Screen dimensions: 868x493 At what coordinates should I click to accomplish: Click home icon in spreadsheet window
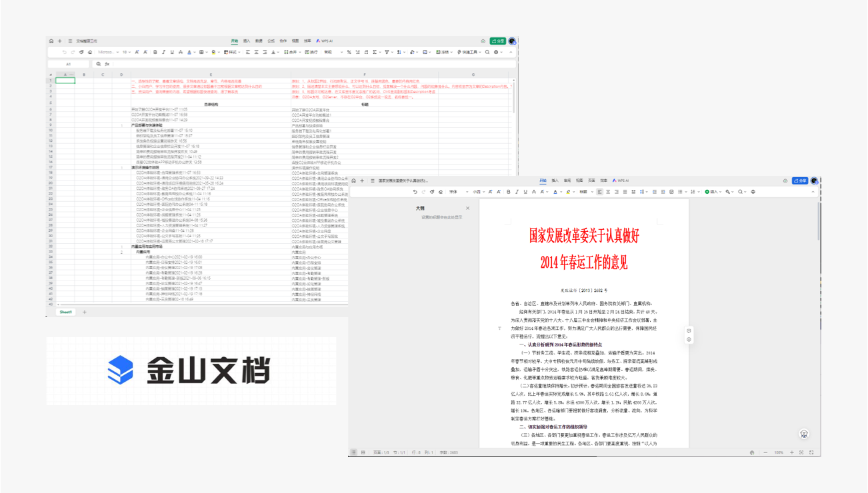tap(51, 41)
